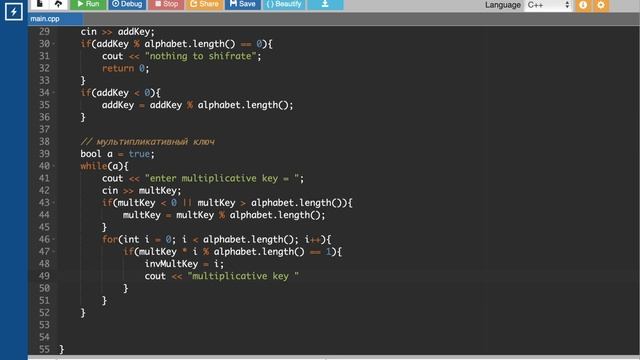
Task: Collapse the code block at line 34
Action: 54,93
